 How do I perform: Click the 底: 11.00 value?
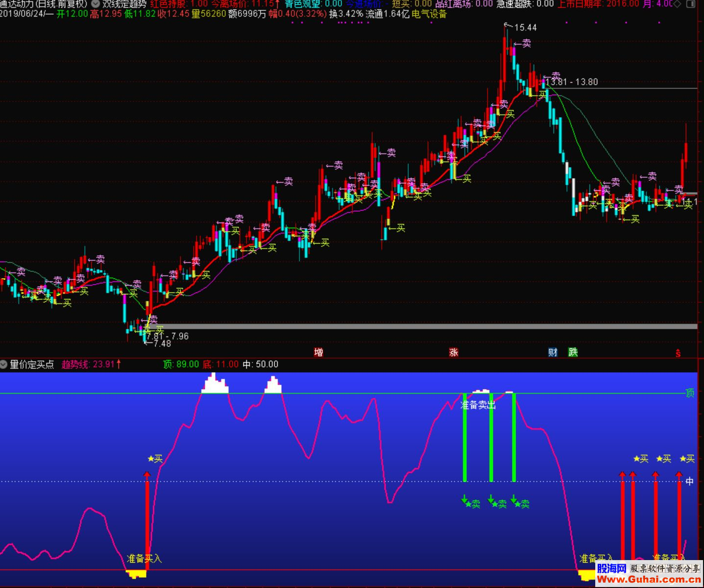click(x=220, y=364)
